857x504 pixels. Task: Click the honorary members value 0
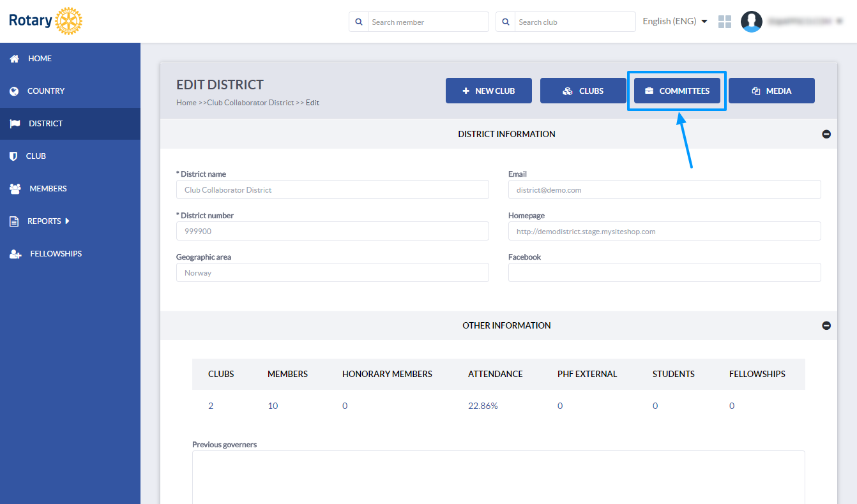tap(345, 406)
